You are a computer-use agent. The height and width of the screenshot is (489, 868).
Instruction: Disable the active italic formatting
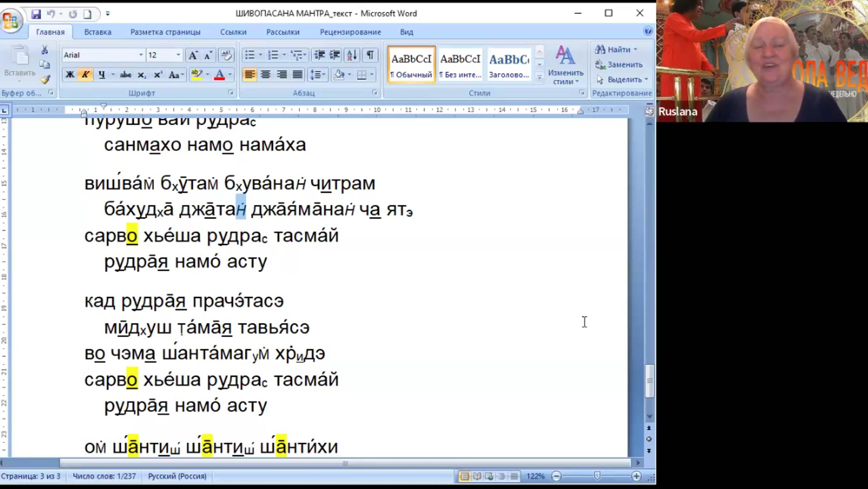[x=86, y=74]
